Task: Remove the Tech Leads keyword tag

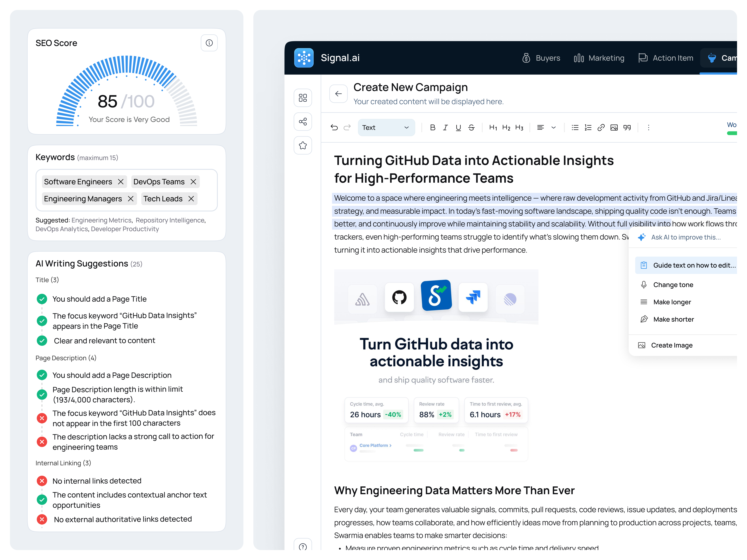Action: [191, 198]
